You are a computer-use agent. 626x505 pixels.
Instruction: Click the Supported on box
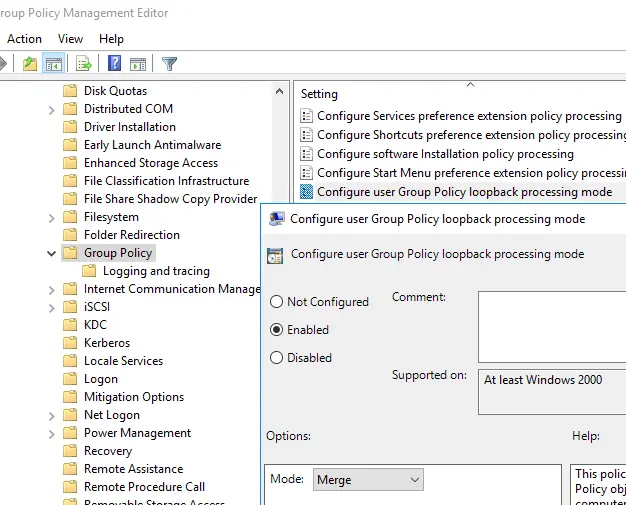click(552, 392)
